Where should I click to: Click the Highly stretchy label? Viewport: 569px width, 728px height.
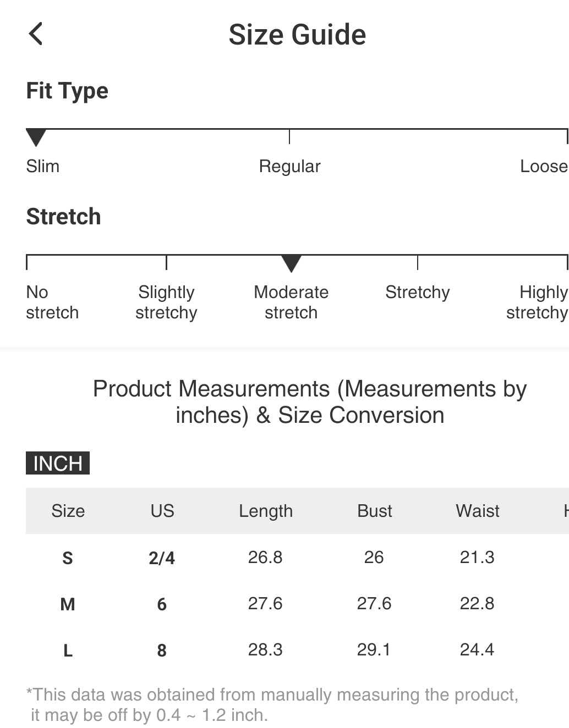tap(537, 302)
